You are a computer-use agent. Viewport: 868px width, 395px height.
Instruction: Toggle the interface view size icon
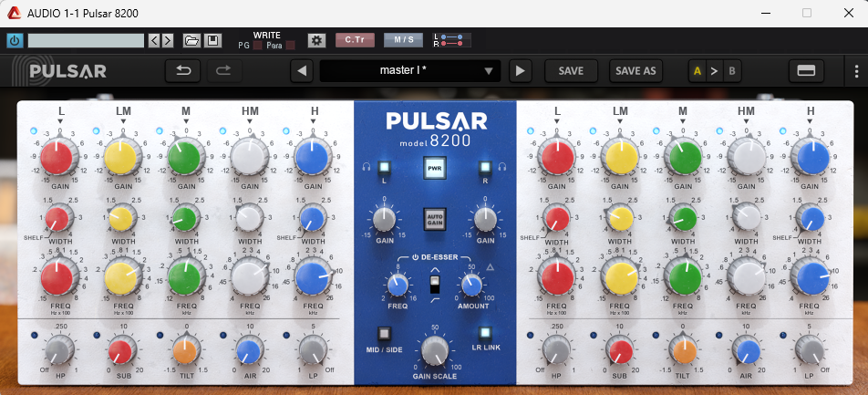806,71
